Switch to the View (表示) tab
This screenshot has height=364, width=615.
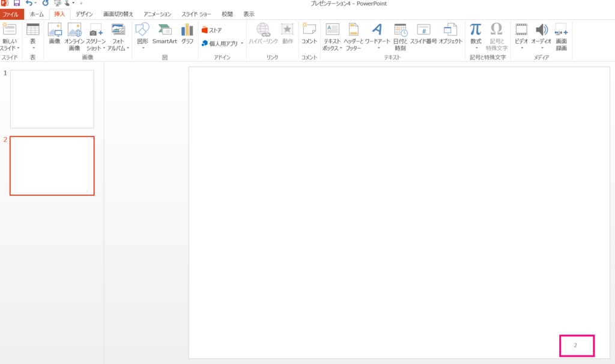(249, 14)
